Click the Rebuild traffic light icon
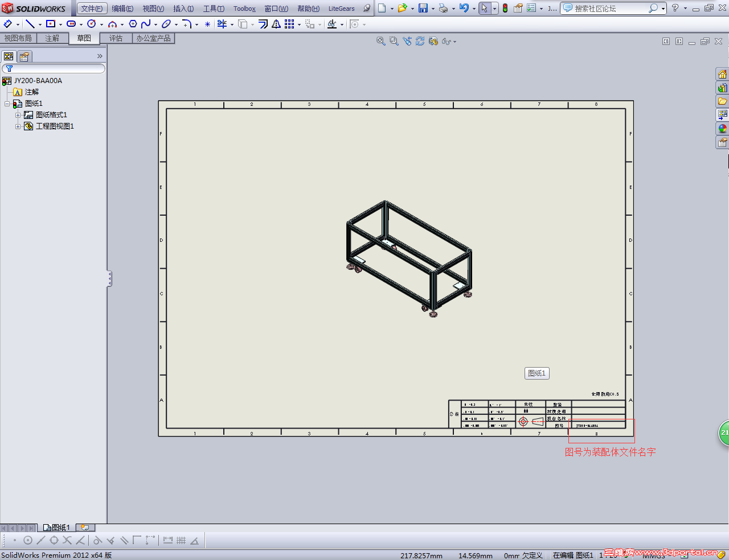The width and height of the screenshot is (729, 560). (x=505, y=8)
